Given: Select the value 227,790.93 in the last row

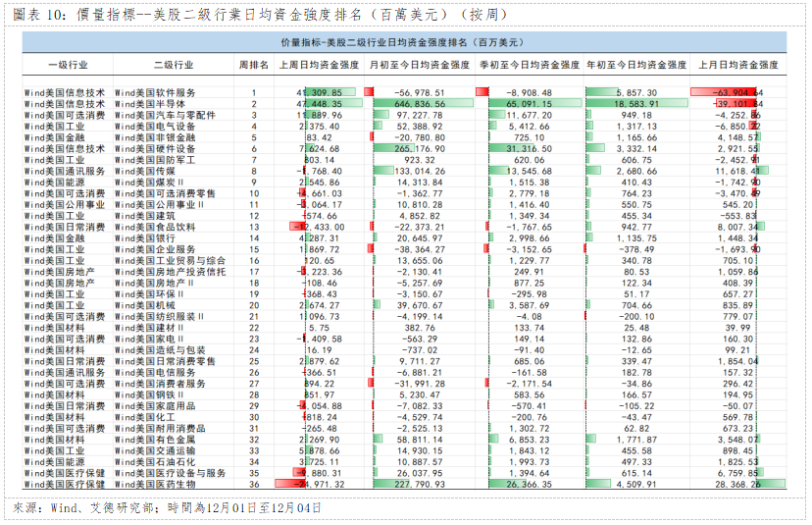Looking at the screenshot, I should coord(418,484).
